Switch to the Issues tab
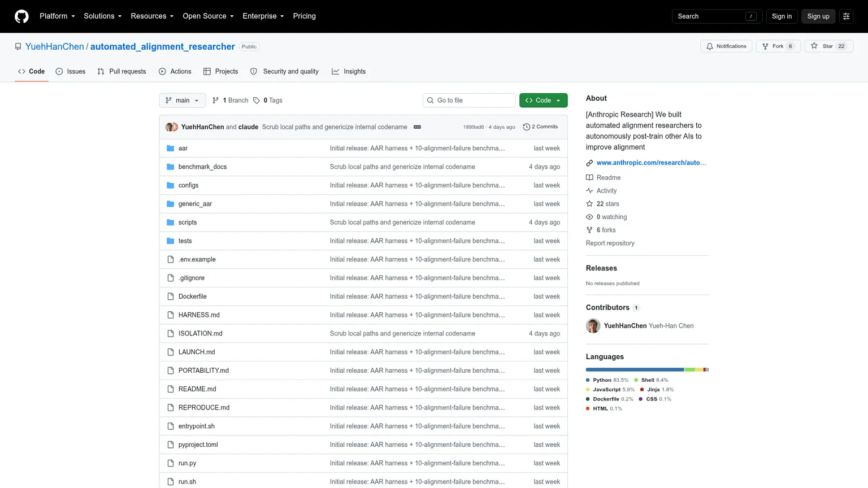 71,72
